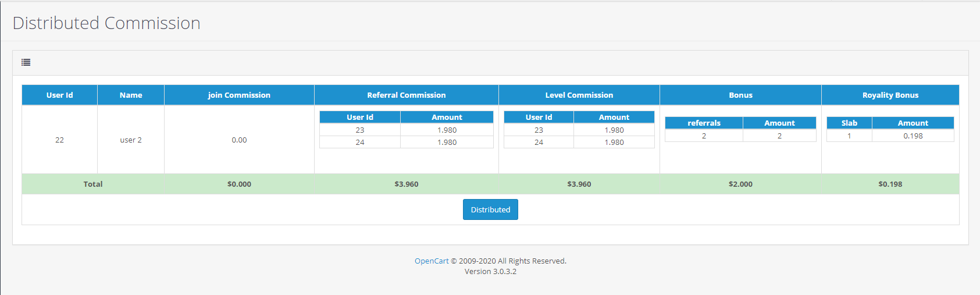Viewport: 980px width, 295px height.
Task: Click the referrals sub-header under Bonus
Action: 704,123
